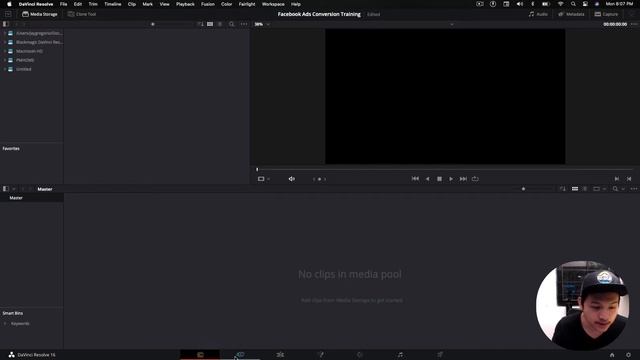Switch media pool to list view
Viewport: 640px width, 360px height.
[585, 189]
